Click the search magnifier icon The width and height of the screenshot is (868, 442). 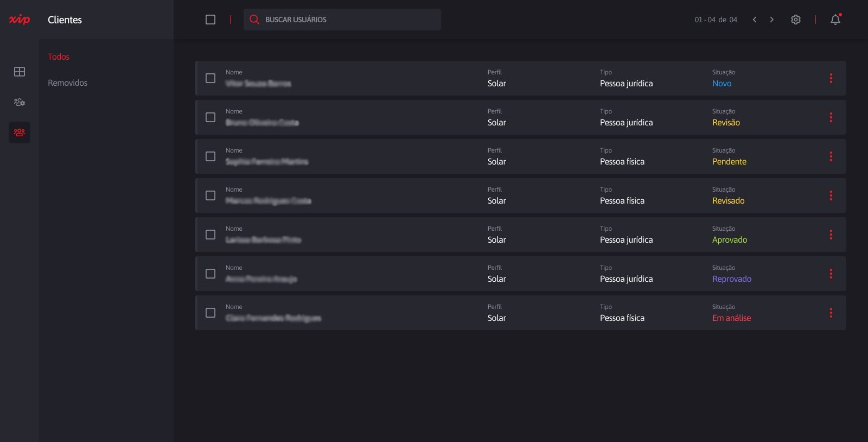(254, 20)
